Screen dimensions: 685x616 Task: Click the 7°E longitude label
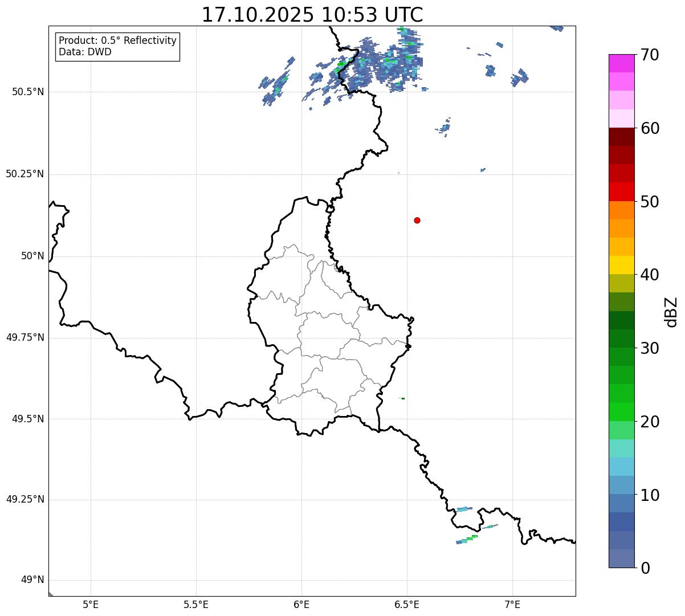[x=513, y=604]
